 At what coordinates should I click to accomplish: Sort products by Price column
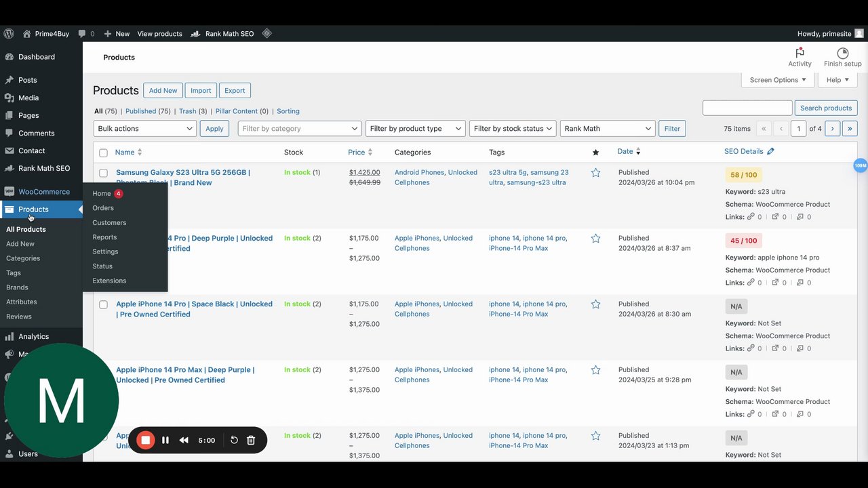[360, 152]
